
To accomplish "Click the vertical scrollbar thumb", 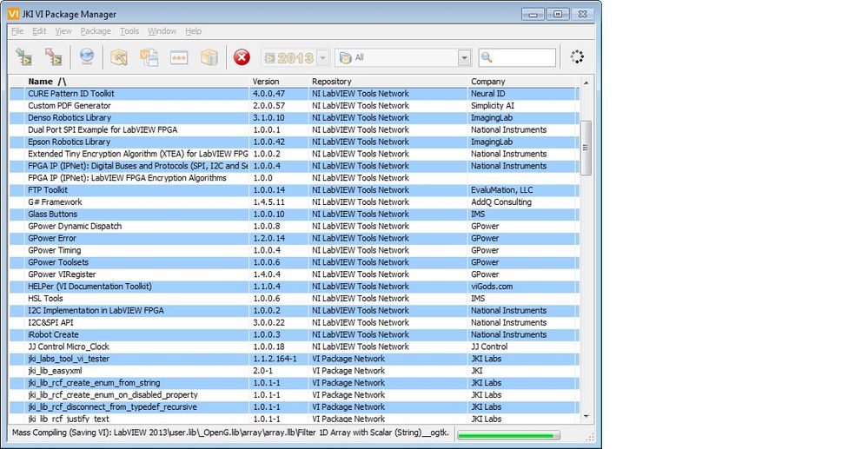I will pyautogui.click(x=586, y=148).
